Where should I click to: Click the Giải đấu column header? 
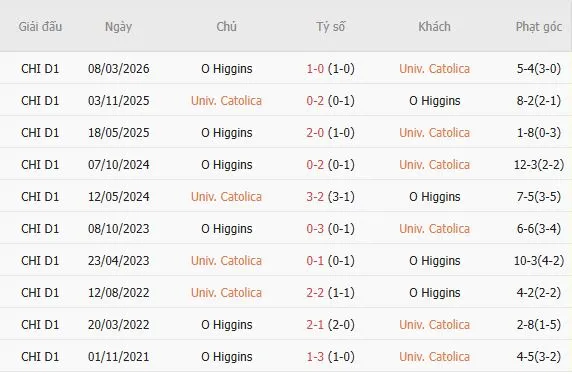pos(40,27)
